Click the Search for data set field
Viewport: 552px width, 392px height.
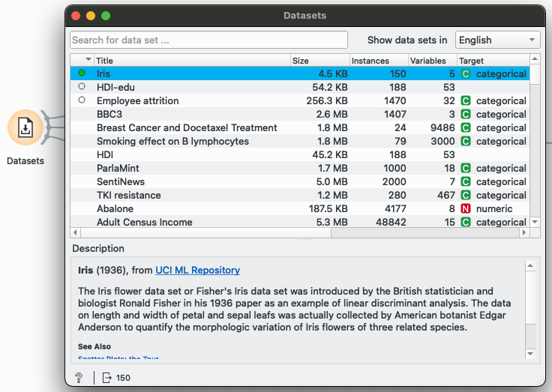tap(208, 40)
